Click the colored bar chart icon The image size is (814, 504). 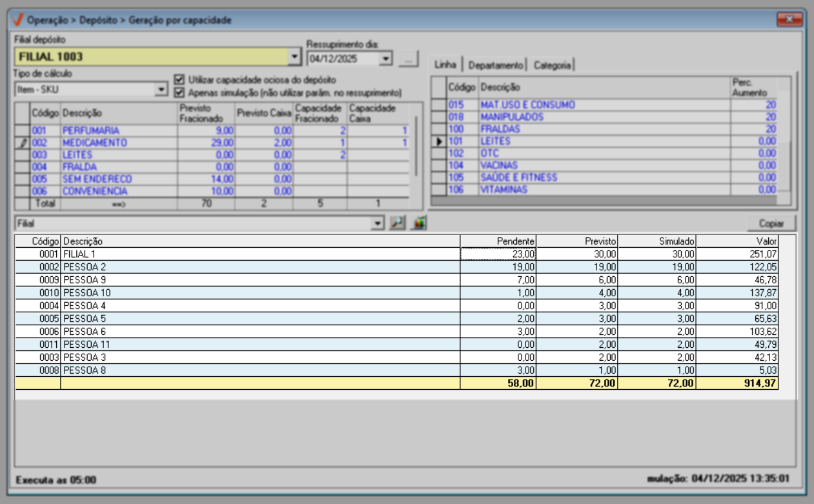click(x=420, y=223)
